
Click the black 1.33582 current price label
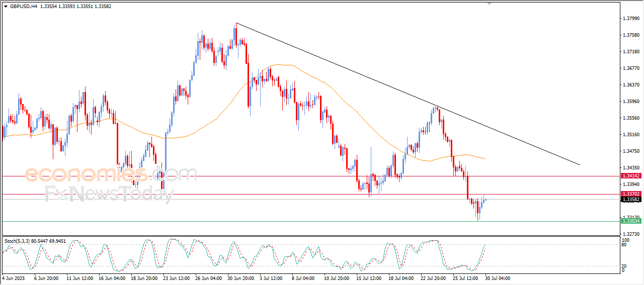(631, 200)
